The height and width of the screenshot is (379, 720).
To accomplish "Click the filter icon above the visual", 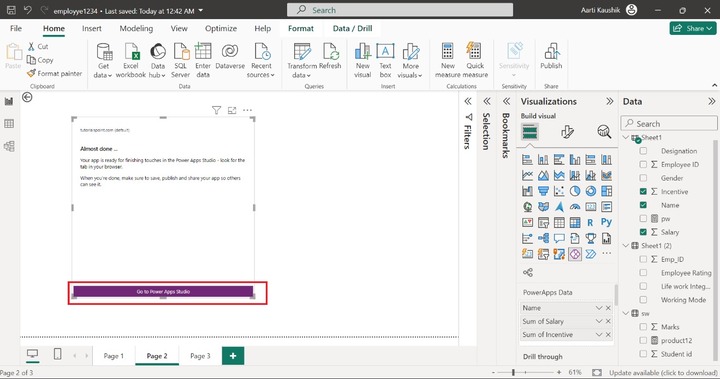I will click(x=216, y=110).
